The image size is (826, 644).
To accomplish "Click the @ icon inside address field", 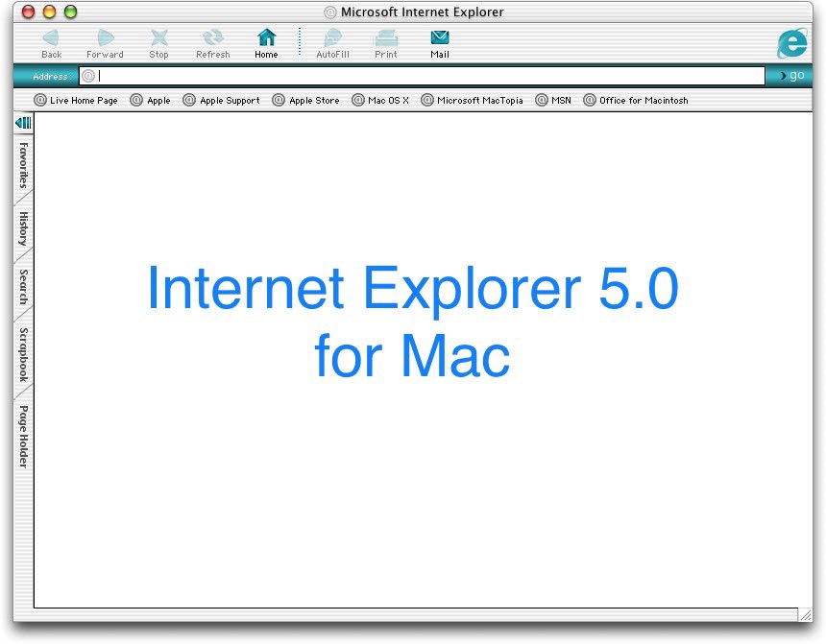I will [88, 76].
